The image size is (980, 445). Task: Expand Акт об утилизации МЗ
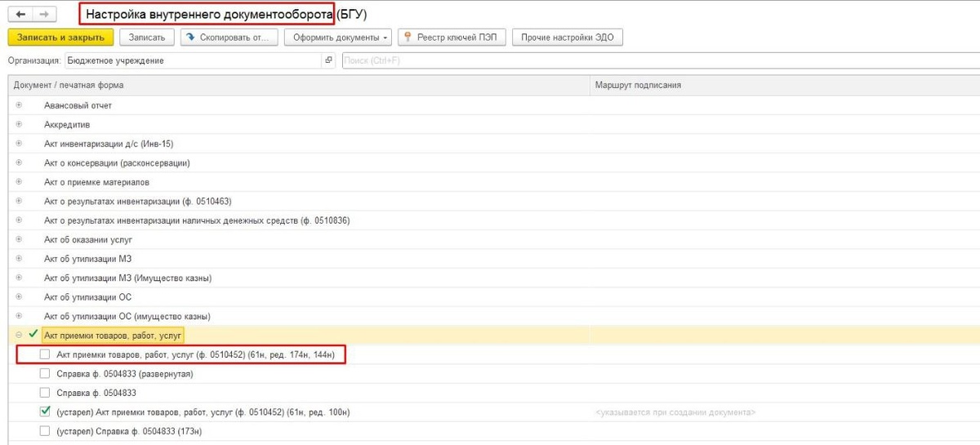19,258
